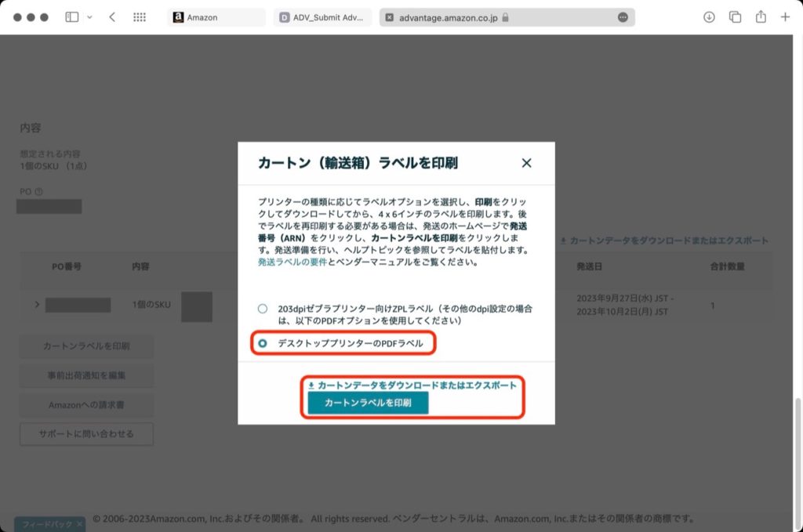
Task: Go back using the browser back arrow
Action: click(x=112, y=17)
